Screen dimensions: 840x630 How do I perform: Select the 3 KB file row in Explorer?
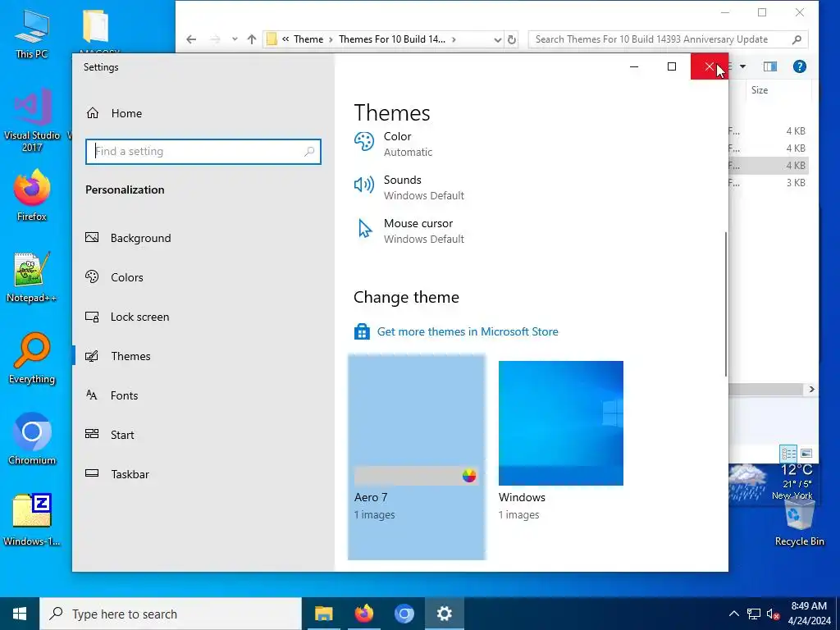[768, 183]
